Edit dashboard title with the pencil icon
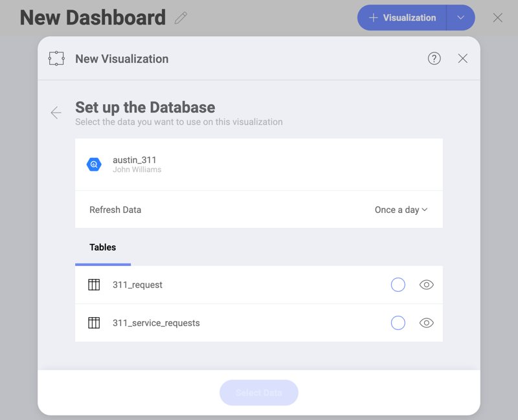The width and height of the screenshot is (518, 420). click(181, 18)
